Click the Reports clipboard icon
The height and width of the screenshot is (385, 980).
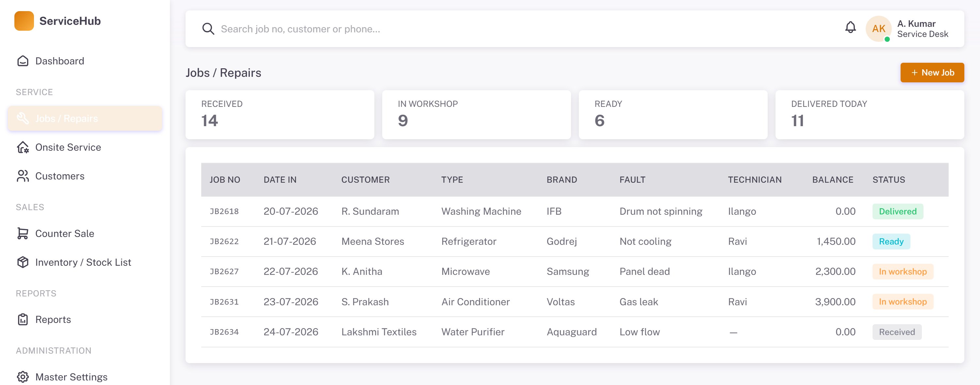[x=23, y=320]
